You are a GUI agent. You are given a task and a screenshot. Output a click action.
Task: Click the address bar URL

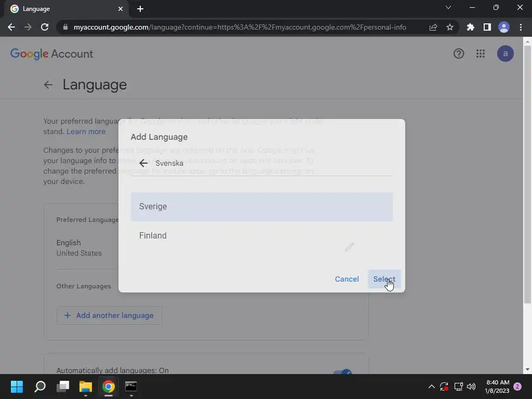[240, 27]
